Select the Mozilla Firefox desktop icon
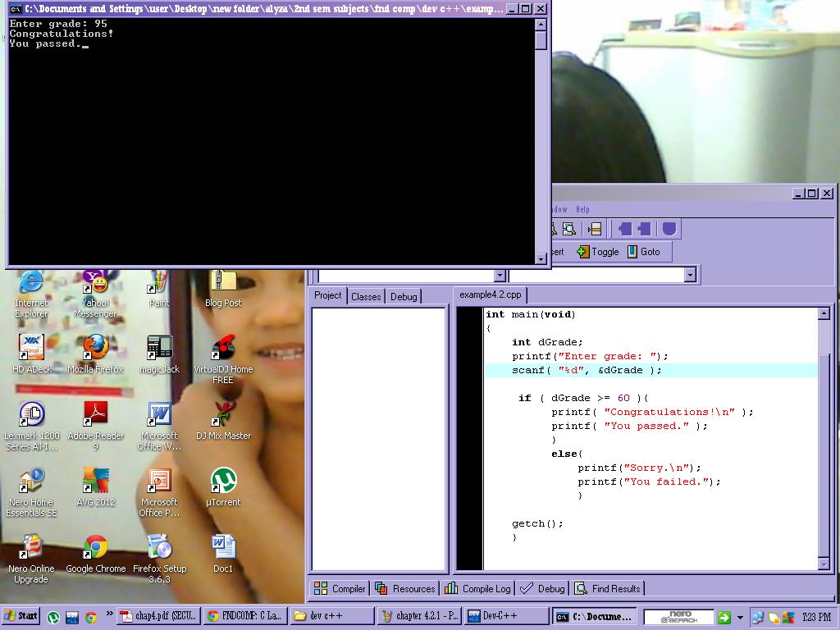840x630 pixels. (x=96, y=354)
